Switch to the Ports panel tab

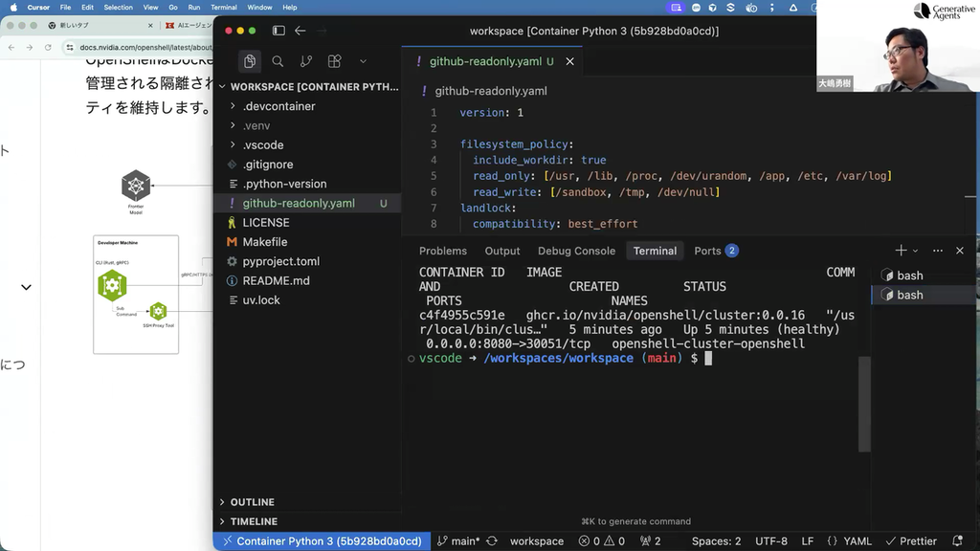click(x=716, y=251)
